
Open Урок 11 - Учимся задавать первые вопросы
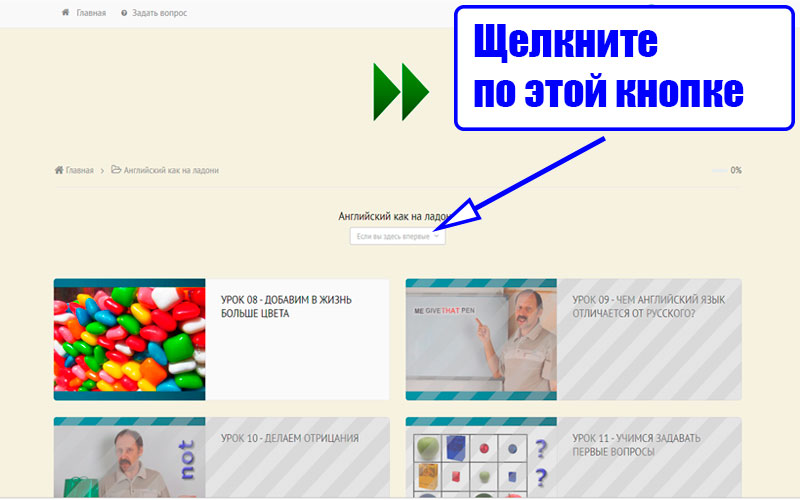[x=636, y=445]
